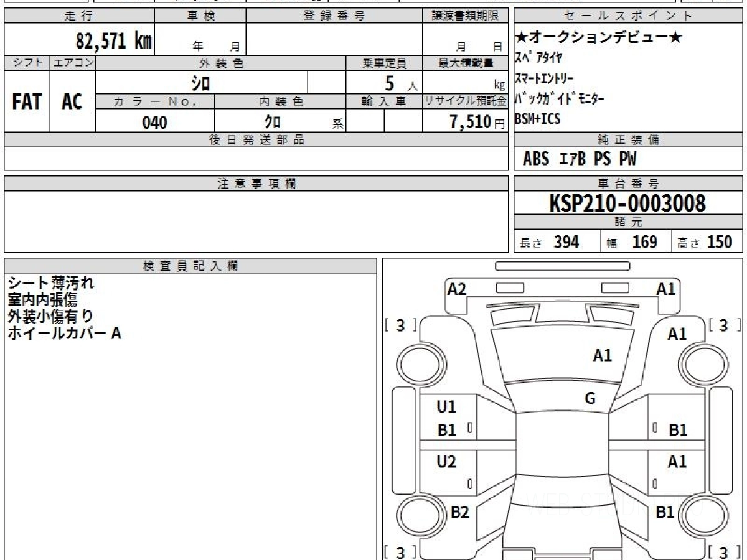
Task: Click the エアコン header cell
Action: [x=72, y=63]
